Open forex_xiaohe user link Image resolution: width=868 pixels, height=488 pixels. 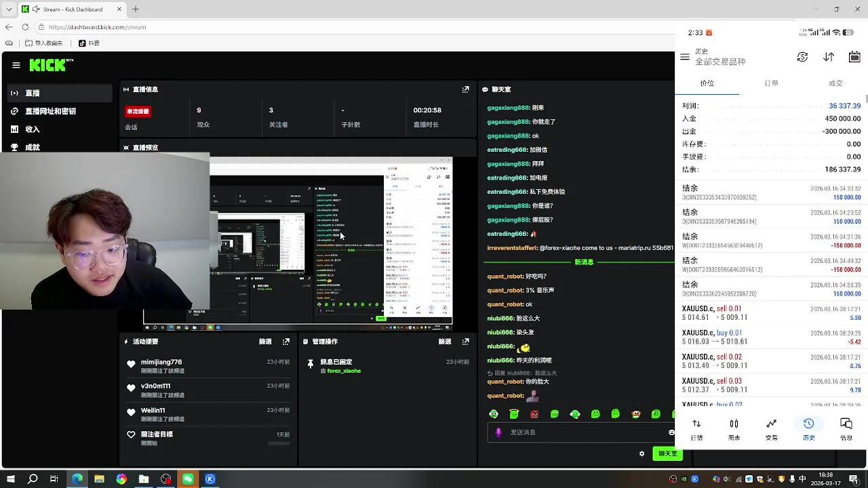pos(344,371)
